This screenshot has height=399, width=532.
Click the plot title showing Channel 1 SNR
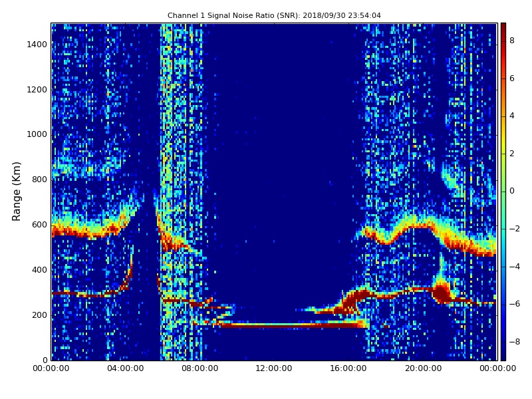pos(274,15)
